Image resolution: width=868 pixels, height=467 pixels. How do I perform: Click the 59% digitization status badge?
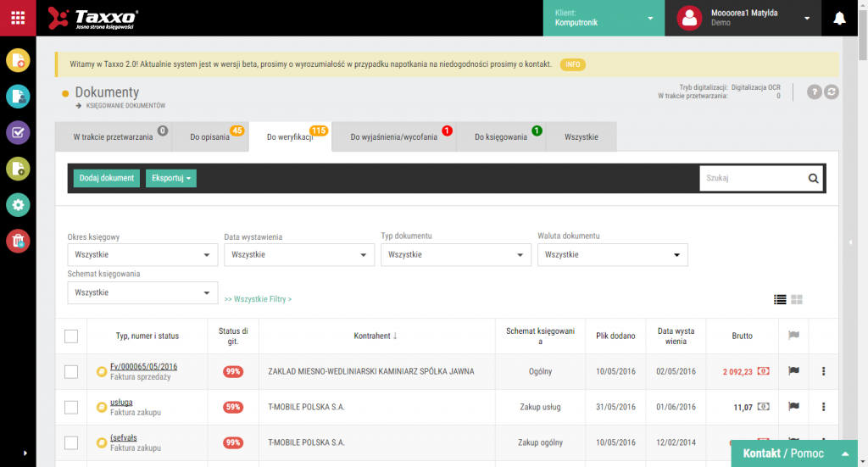[x=233, y=407]
